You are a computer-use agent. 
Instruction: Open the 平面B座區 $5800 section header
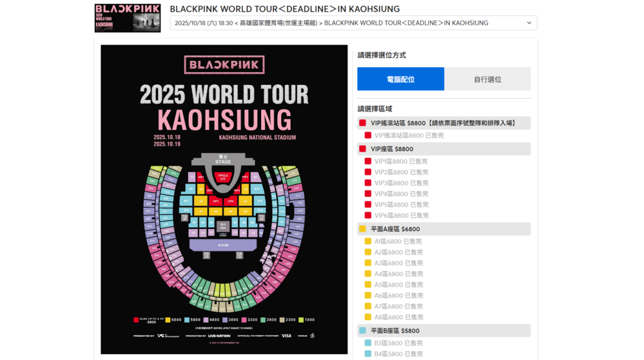[x=444, y=331]
